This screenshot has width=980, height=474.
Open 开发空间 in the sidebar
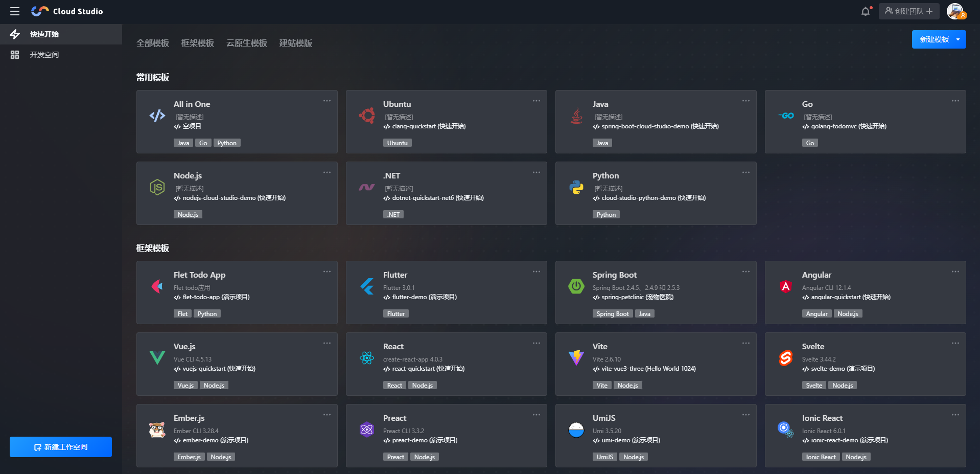61,55
